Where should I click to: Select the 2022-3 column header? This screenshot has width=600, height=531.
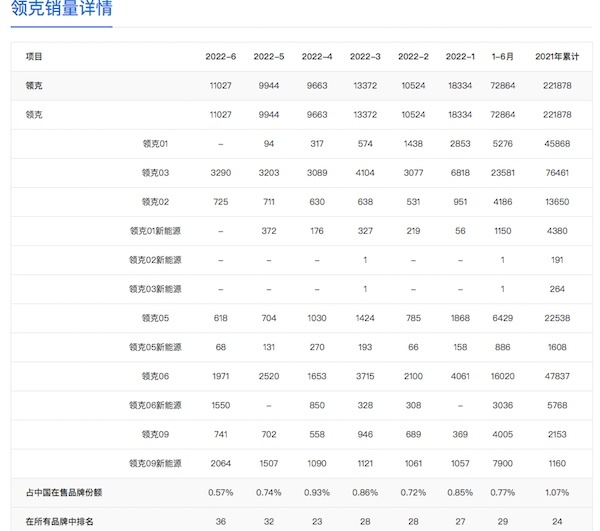tap(365, 57)
